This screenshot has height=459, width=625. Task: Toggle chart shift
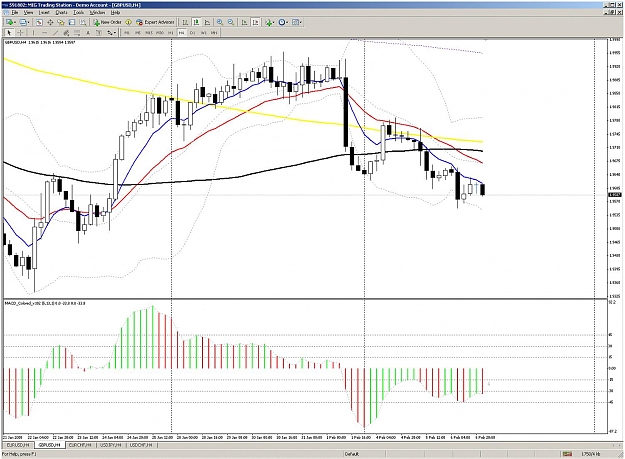[255, 22]
